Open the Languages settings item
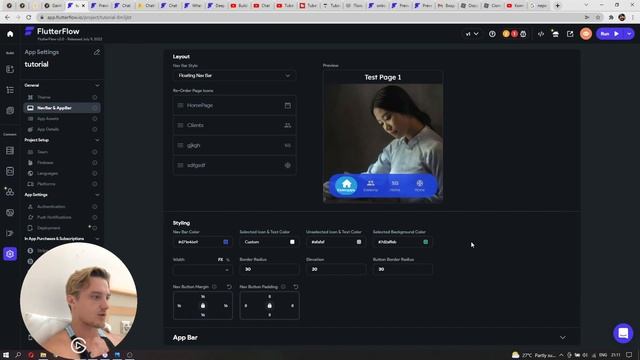 pyautogui.click(x=62, y=173)
